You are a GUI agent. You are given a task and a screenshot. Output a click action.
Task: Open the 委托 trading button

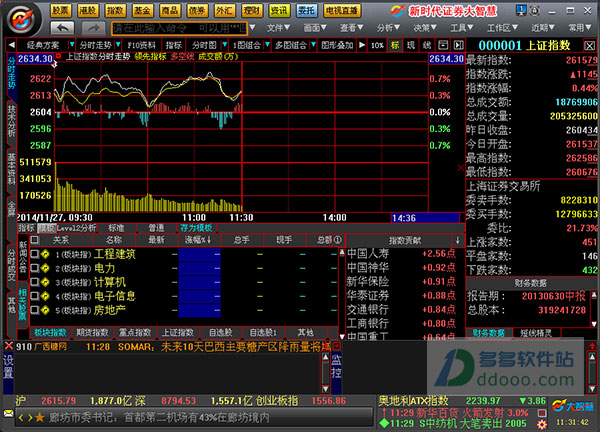pos(307,10)
